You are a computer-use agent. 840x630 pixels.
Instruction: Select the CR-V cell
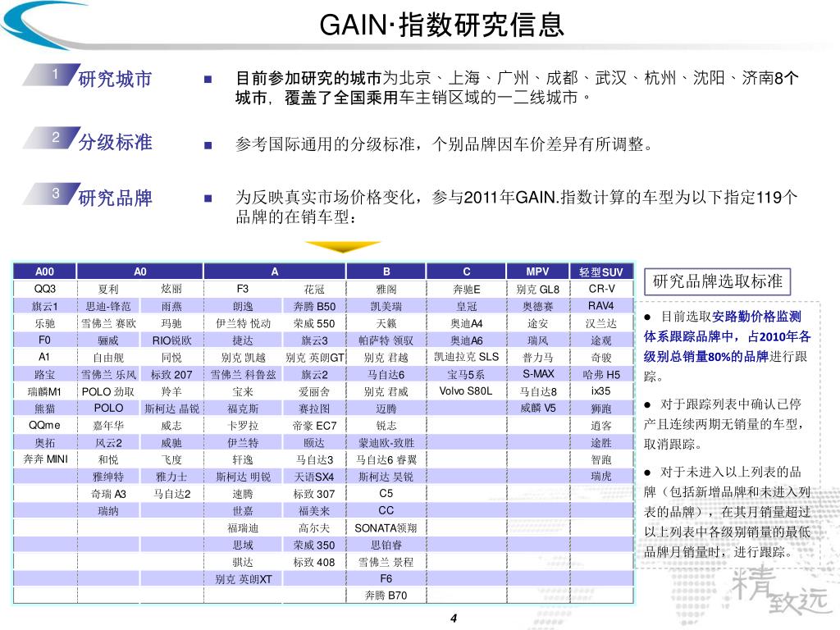[x=601, y=289]
